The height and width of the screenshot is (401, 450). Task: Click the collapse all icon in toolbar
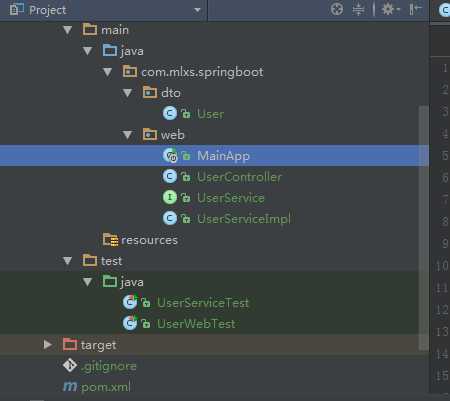358,9
